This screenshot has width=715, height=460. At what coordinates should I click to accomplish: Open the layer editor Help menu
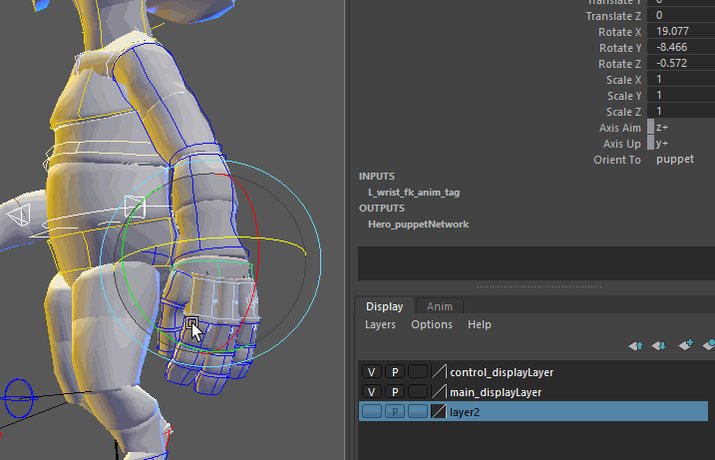[479, 325]
